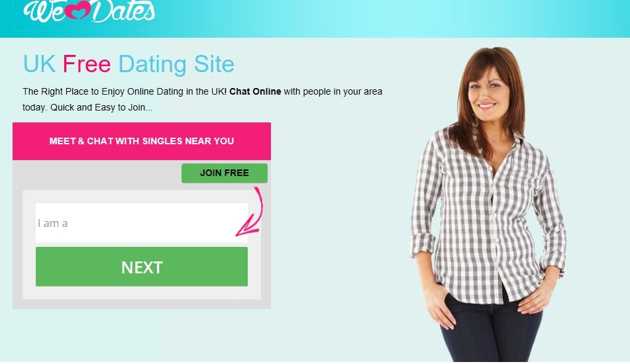Image resolution: width=630 pixels, height=364 pixels.
Task: Click the pink heart in the WeDates logo
Action: 78,11
